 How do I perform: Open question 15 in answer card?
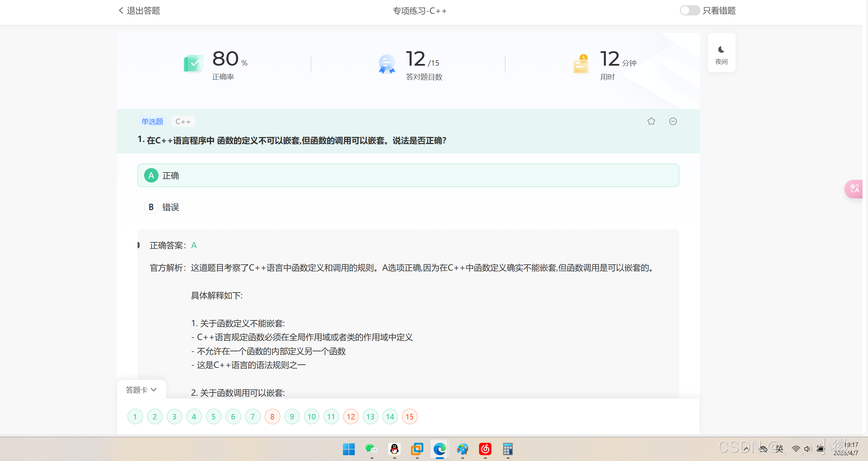tap(409, 417)
